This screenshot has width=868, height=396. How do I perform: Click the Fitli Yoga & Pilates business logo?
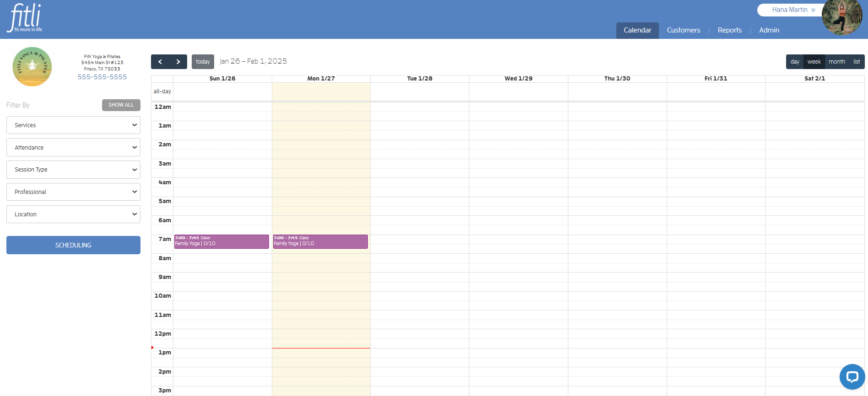coord(32,67)
